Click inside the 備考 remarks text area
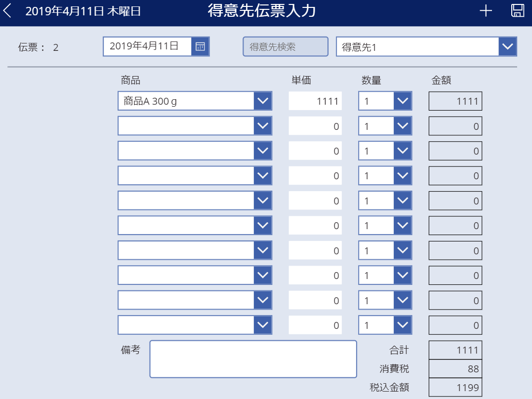 point(253,359)
